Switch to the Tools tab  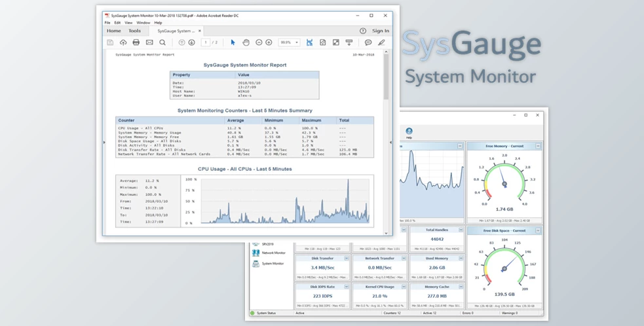(134, 31)
